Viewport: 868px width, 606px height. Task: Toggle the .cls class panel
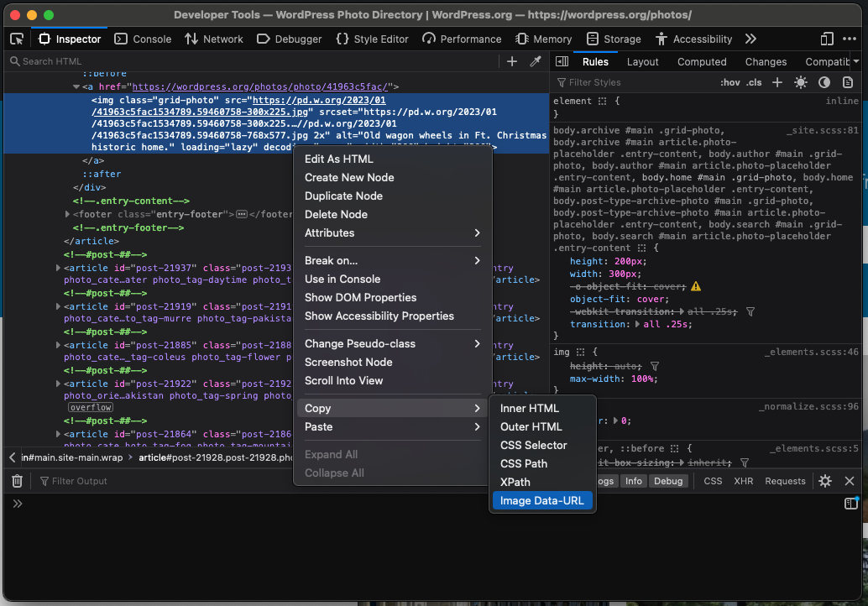[x=754, y=82]
